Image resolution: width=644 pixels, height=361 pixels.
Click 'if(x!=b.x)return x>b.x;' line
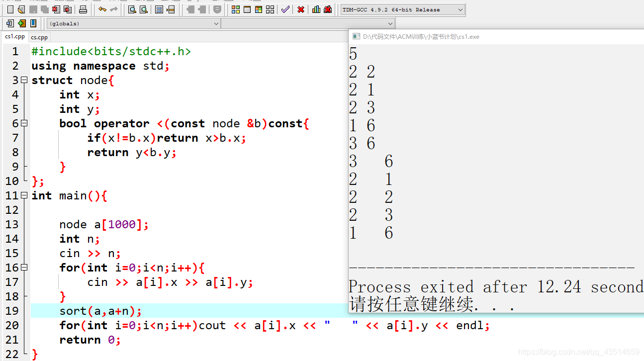(x=167, y=138)
